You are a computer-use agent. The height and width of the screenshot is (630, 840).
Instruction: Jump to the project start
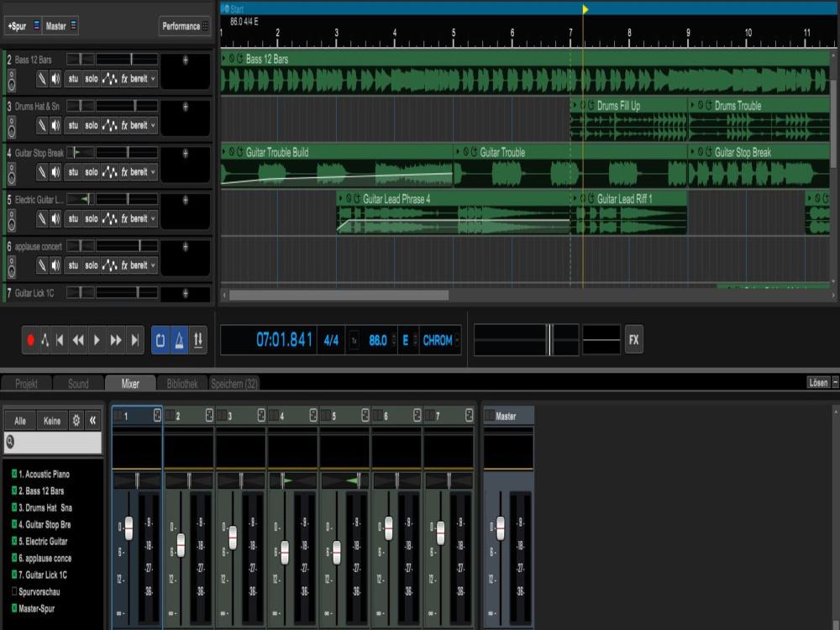pyautogui.click(x=60, y=339)
